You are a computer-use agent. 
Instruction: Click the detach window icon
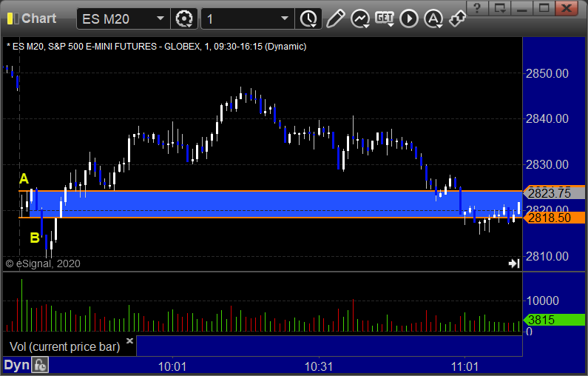coord(500,8)
